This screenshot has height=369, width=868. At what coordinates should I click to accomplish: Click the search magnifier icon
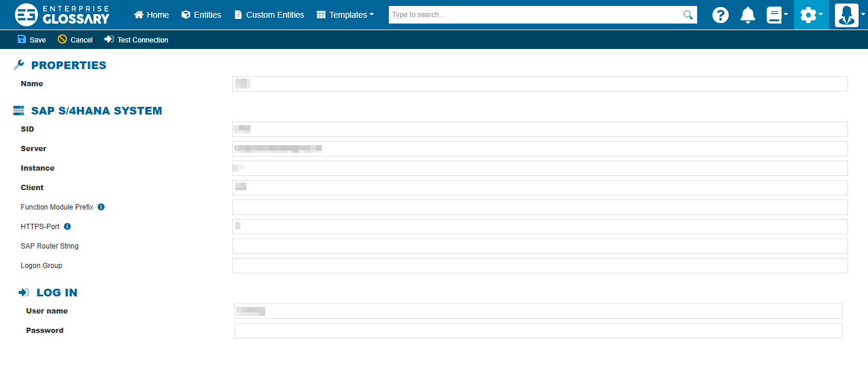(x=688, y=15)
